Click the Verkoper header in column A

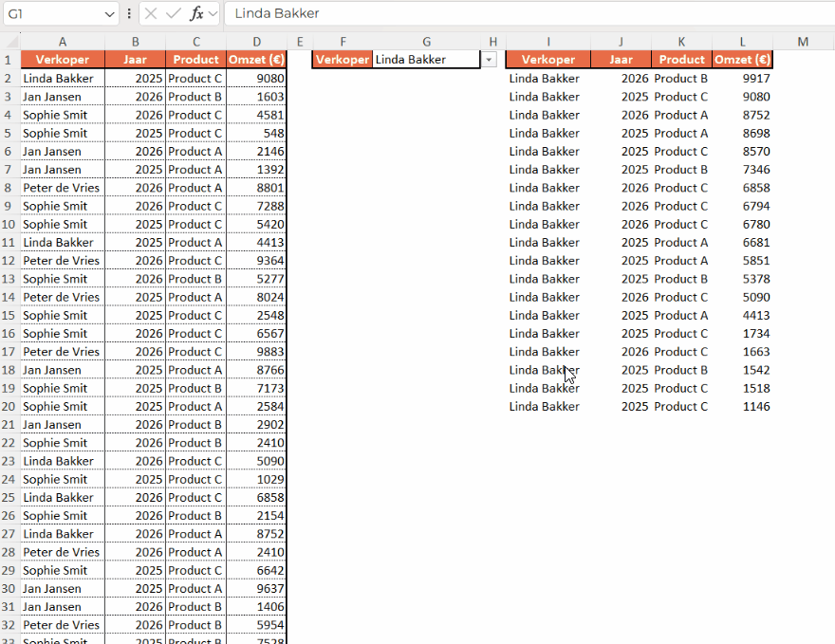tap(63, 60)
